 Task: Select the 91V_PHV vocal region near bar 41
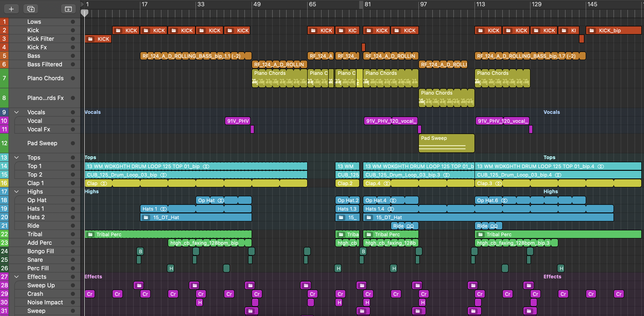coord(238,121)
